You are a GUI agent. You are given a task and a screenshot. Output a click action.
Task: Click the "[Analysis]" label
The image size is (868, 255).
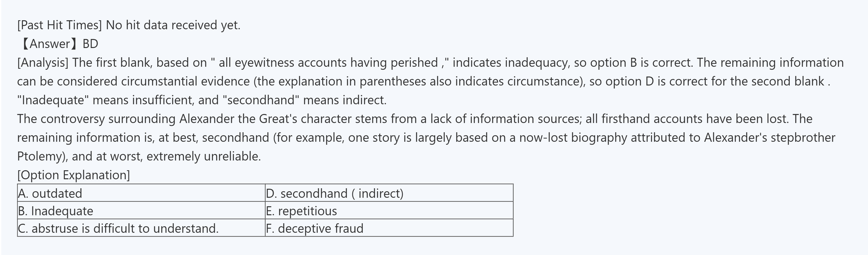click(x=43, y=62)
